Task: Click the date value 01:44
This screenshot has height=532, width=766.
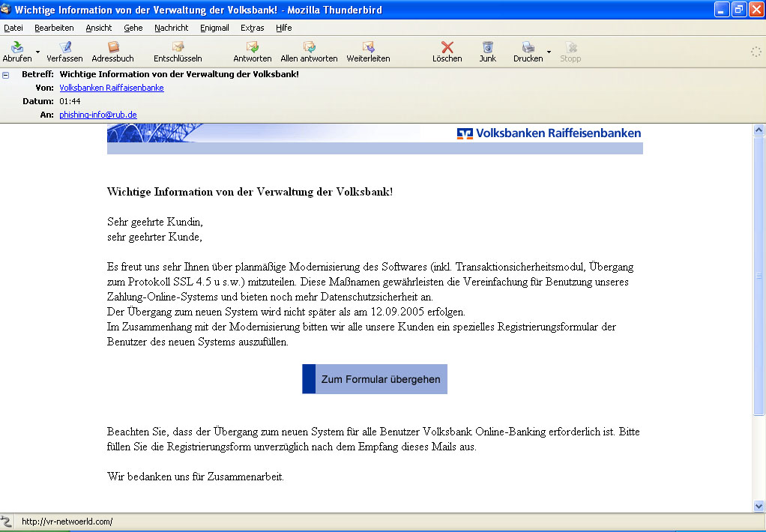Action: [x=70, y=102]
